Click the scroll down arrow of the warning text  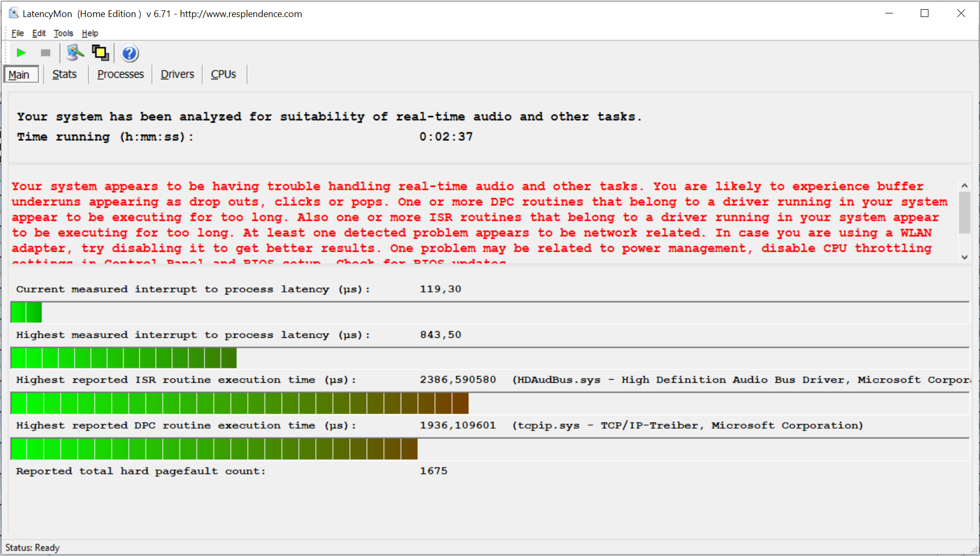pyautogui.click(x=965, y=257)
